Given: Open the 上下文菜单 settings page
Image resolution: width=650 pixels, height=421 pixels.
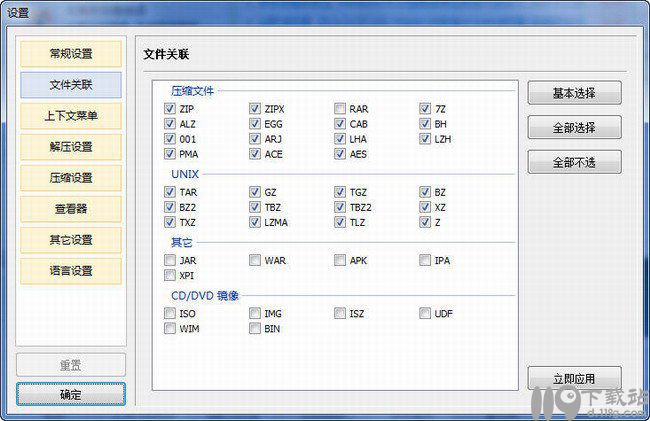Looking at the screenshot, I should click(x=71, y=116).
